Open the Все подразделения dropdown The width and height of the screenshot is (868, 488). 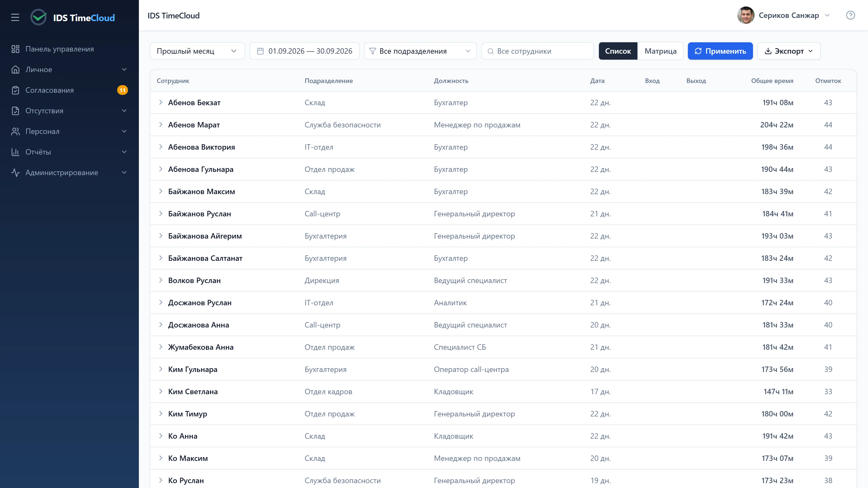pos(420,51)
